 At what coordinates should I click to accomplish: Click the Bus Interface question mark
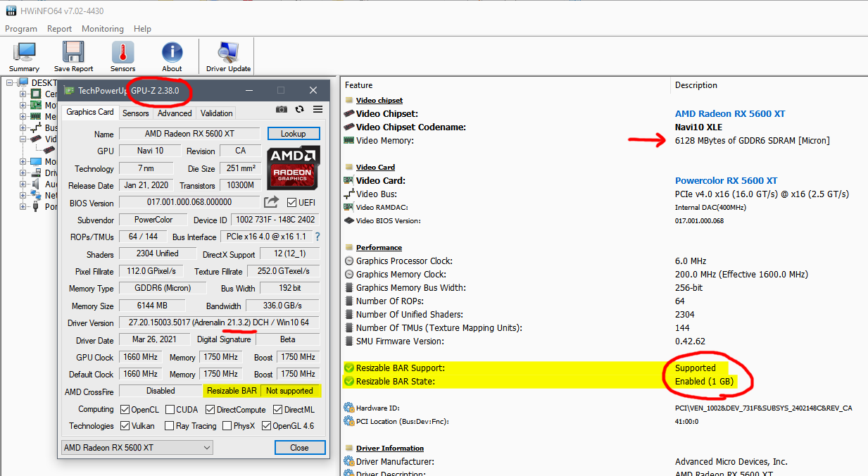click(317, 237)
